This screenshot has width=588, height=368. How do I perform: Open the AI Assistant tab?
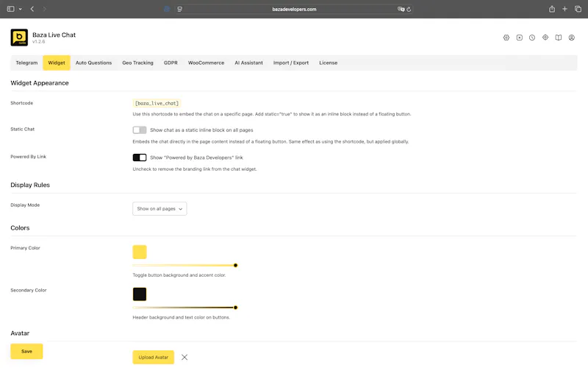[248, 63]
